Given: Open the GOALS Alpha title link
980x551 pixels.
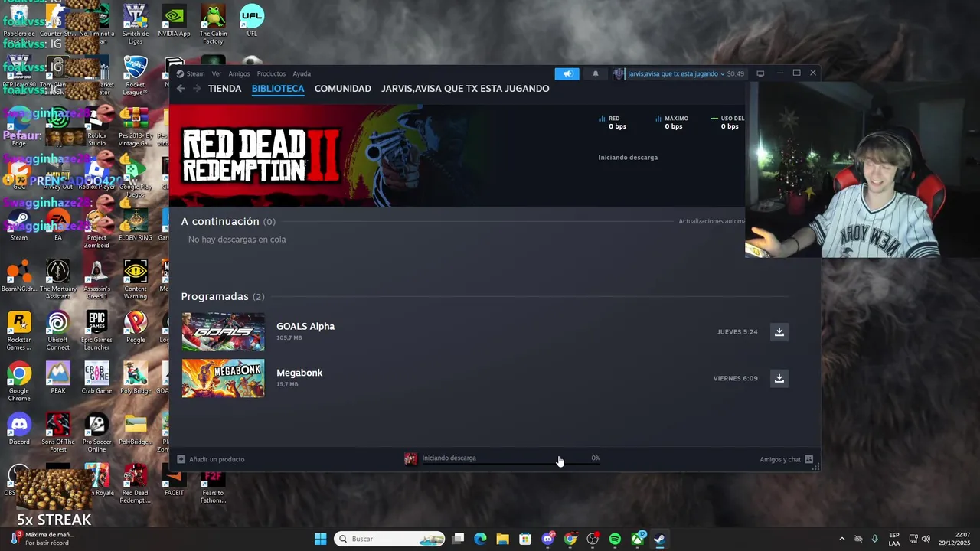Looking at the screenshot, I should (x=305, y=326).
